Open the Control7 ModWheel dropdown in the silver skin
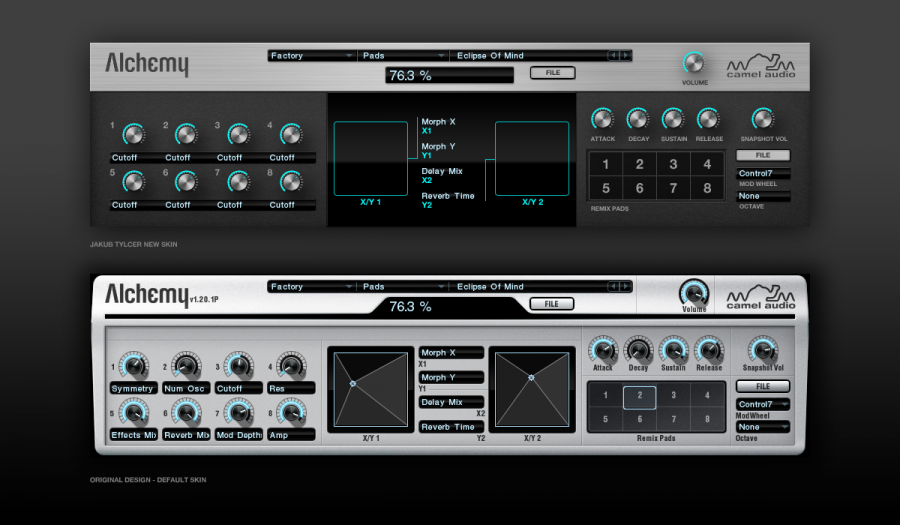This screenshot has height=525, width=900. 763,404
